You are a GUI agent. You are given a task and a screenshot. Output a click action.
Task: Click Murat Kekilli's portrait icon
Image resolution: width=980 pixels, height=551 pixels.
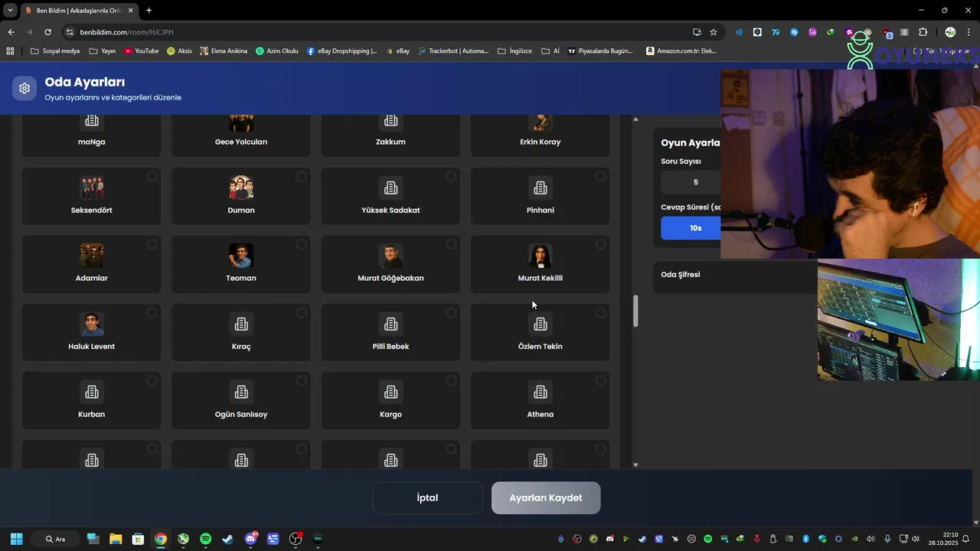click(541, 256)
